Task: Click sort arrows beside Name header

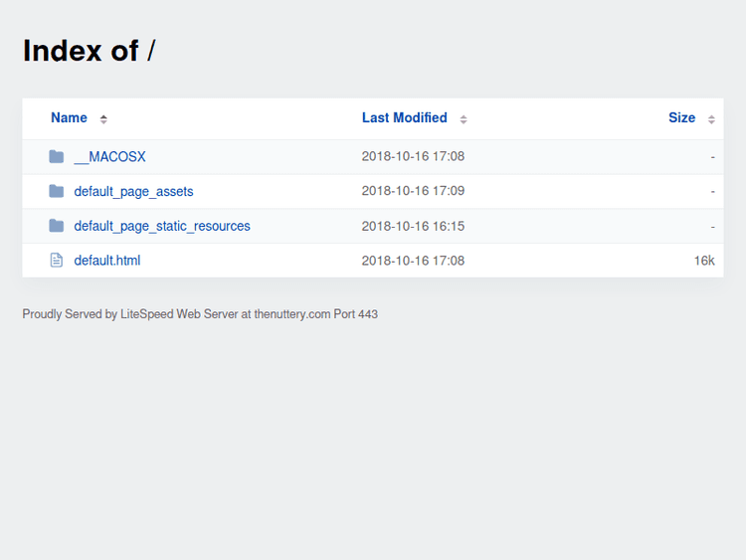Action: coord(103,119)
